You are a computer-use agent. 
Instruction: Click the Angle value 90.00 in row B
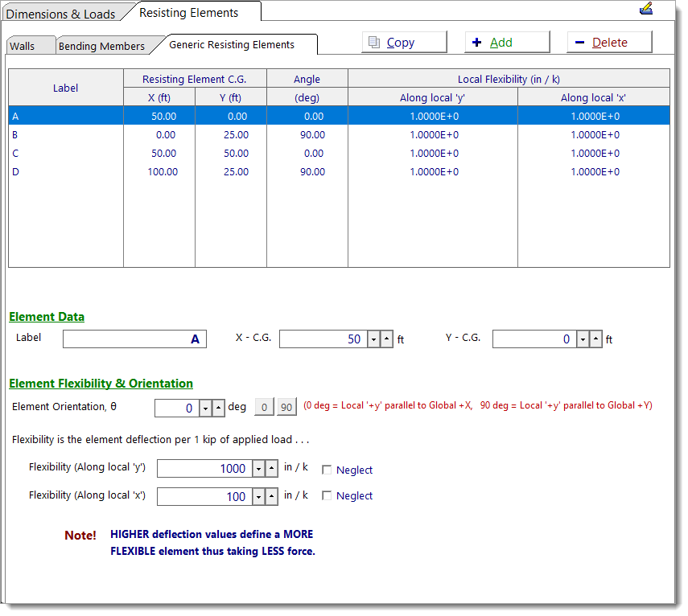pos(312,135)
